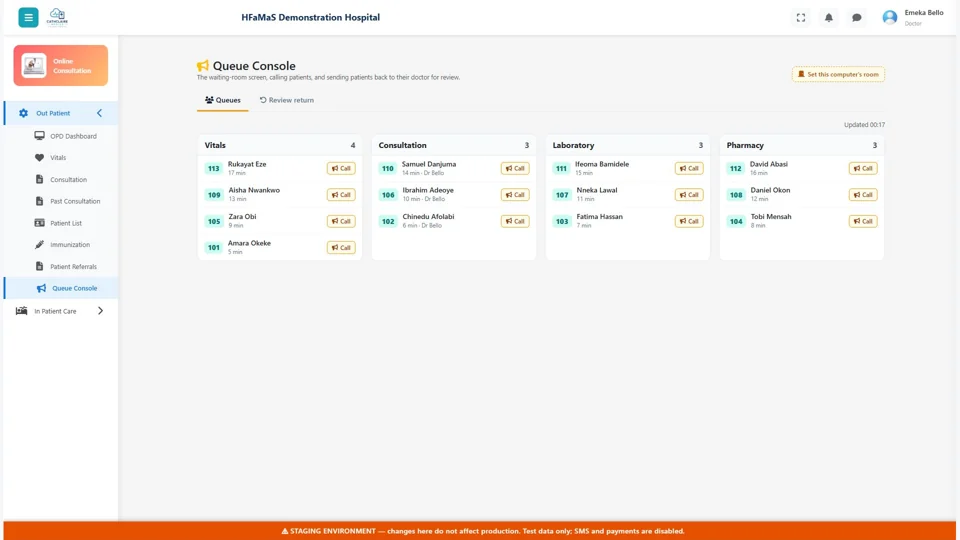Click patient name Nneka Lawal
960x540 pixels.
coord(597,190)
